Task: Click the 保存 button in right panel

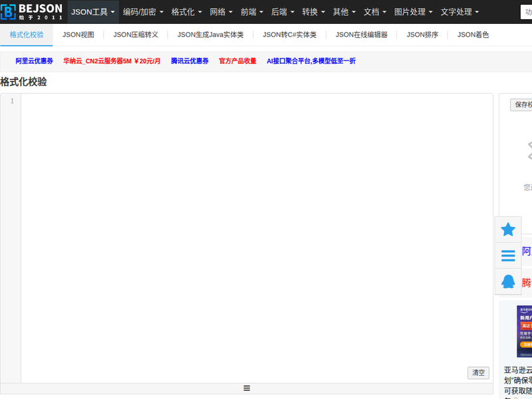Action: point(521,105)
